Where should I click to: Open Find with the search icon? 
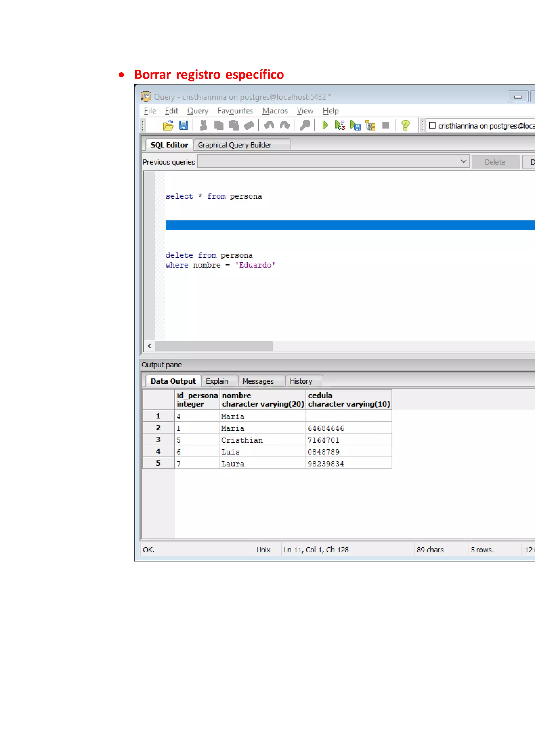(305, 126)
